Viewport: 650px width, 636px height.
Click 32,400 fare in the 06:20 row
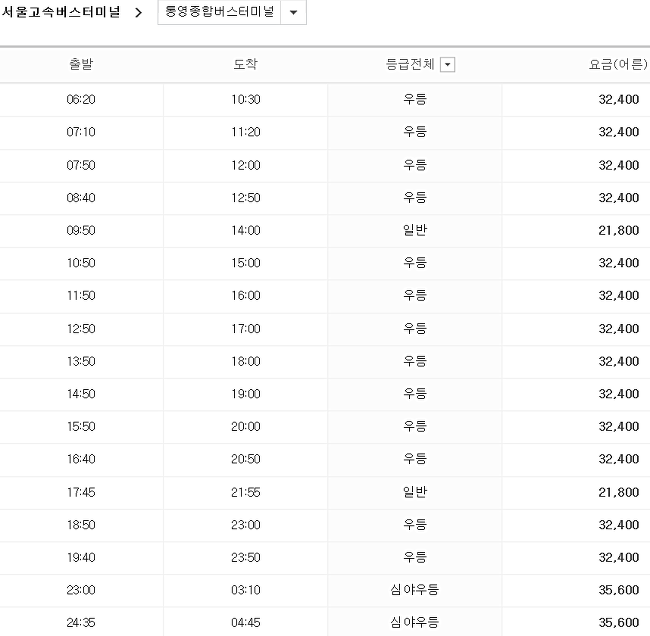[618, 100]
